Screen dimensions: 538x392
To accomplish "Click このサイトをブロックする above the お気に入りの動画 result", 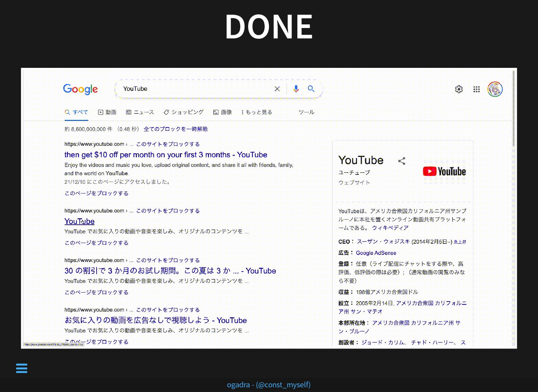I will click(x=168, y=310).
